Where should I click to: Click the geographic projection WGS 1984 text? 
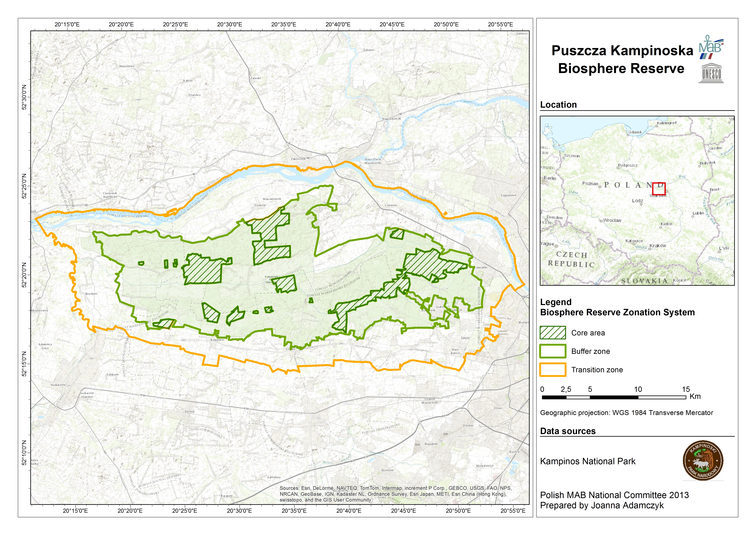tap(626, 413)
